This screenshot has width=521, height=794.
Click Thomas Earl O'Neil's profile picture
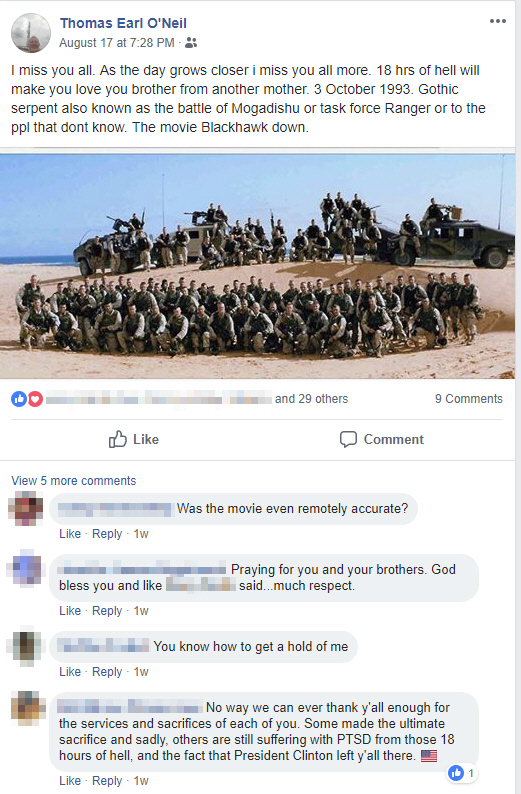pos(31,33)
